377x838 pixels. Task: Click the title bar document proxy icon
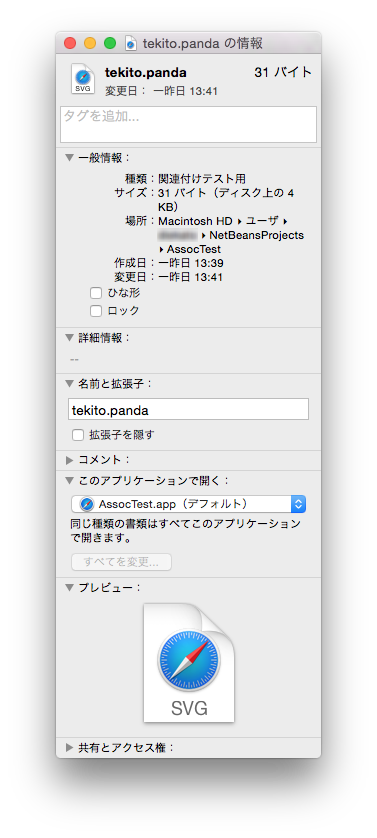(x=130, y=43)
